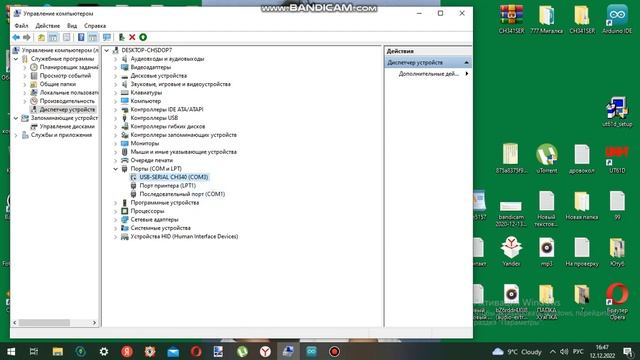Select the mp3 desktop file

547,252
